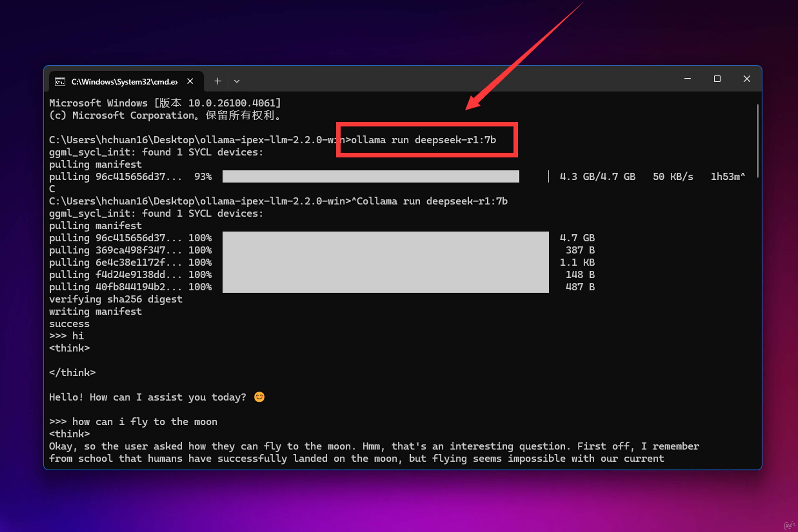
Task: Click the '^Collama run deepseek-r1:7b' command line
Action: point(429,201)
